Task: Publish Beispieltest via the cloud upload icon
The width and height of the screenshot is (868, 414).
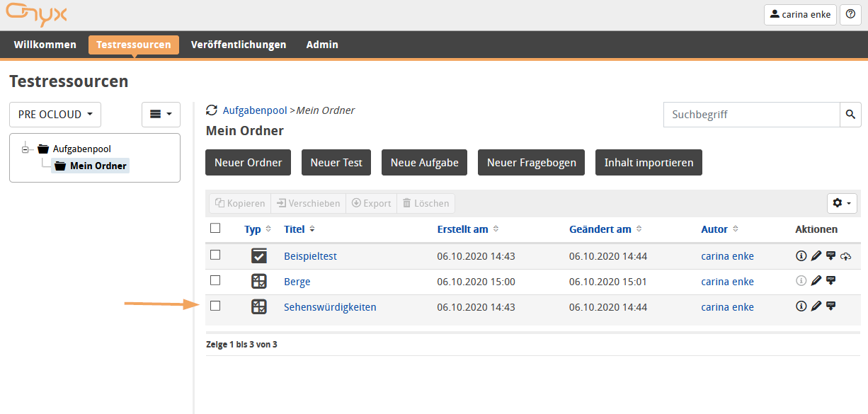Action: pos(845,256)
